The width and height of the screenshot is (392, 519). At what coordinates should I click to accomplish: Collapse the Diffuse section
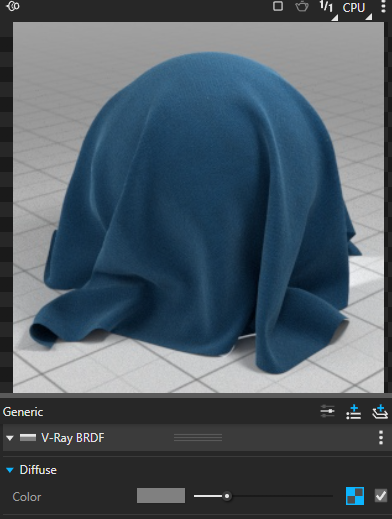10,470
